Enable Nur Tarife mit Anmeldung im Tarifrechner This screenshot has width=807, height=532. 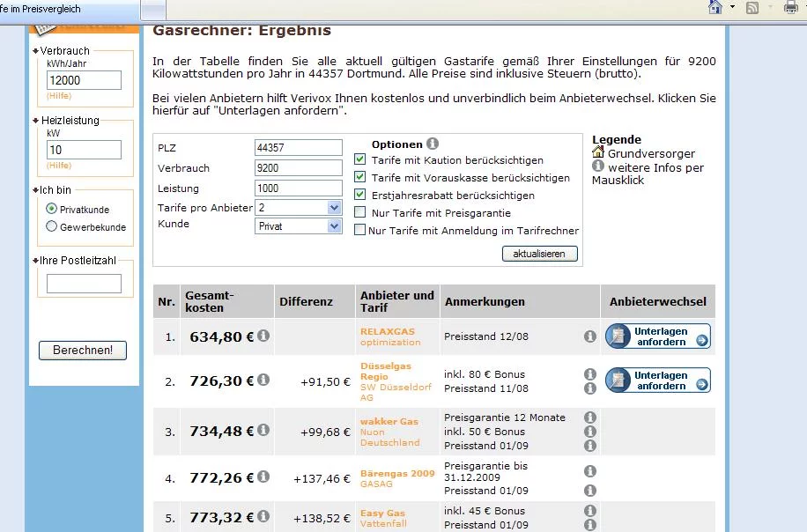point(360,230)
